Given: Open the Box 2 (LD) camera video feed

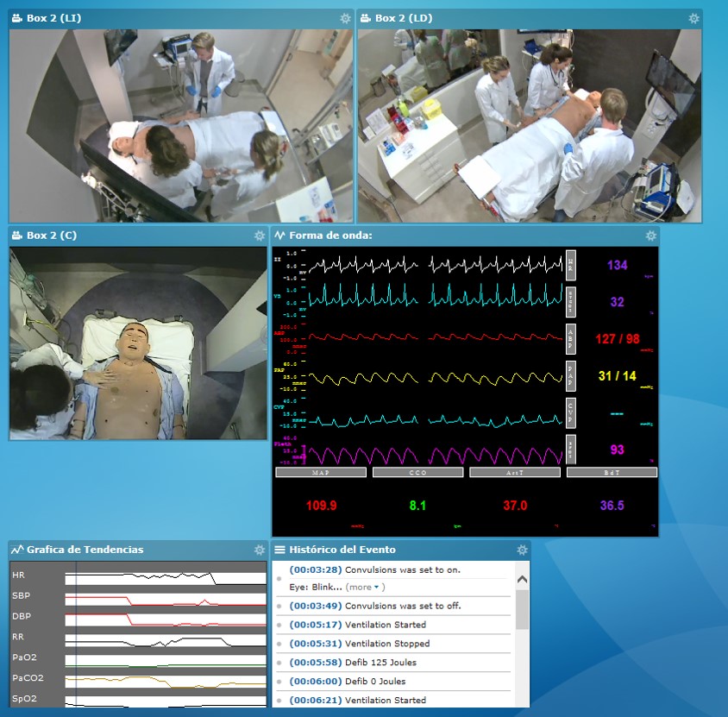Looking at the screenshot, I should 530,126.
